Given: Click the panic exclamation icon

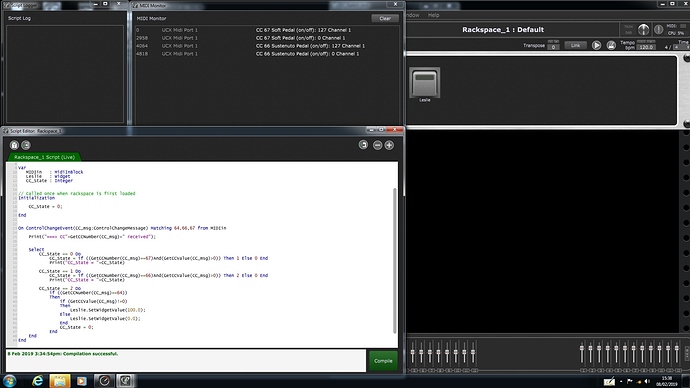Looking at the screenshot, I should [658, 29].
